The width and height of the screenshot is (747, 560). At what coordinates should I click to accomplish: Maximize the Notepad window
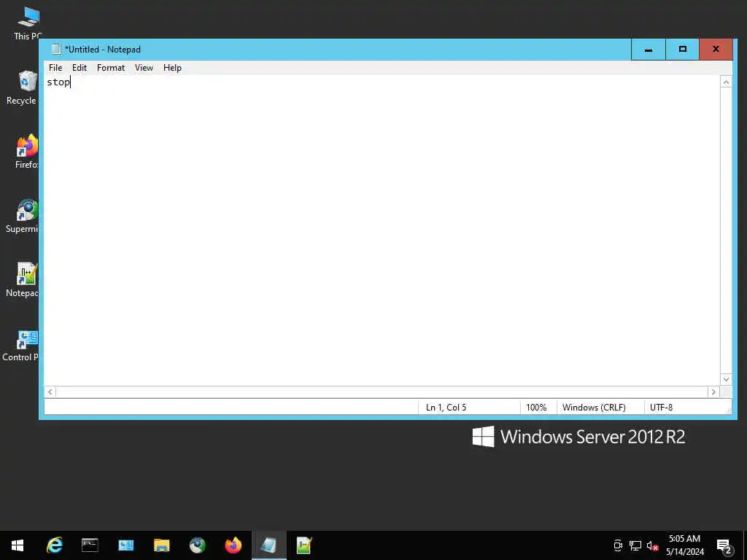[x=682, y=50]
